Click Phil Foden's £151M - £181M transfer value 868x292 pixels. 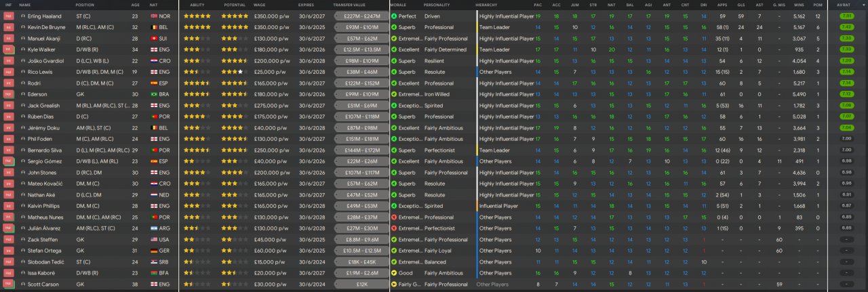tap(362, 139)
